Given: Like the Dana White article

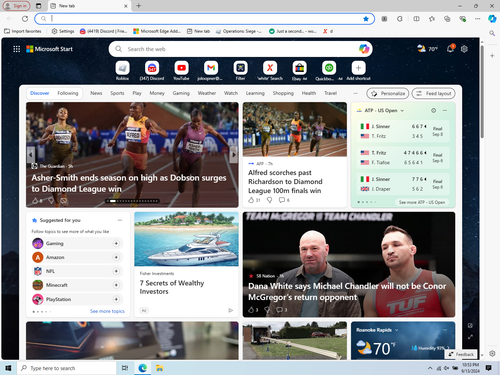Looking at the screenshot, I should 251,310.
